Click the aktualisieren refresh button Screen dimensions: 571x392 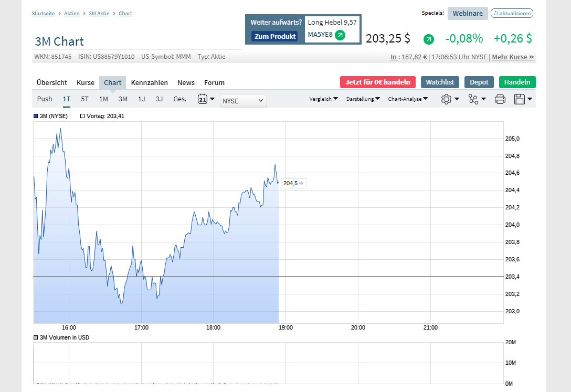512,13
